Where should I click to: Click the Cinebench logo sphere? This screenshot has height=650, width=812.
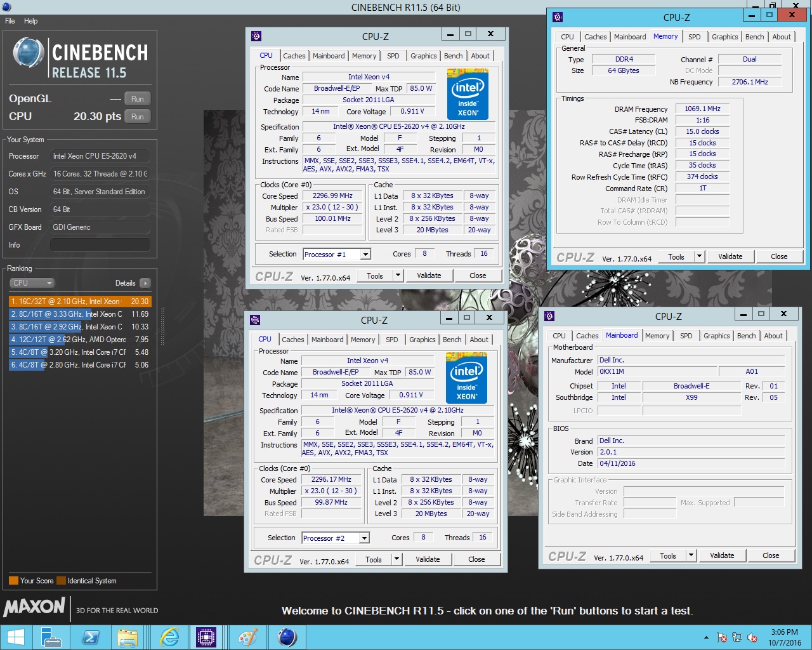29,53
